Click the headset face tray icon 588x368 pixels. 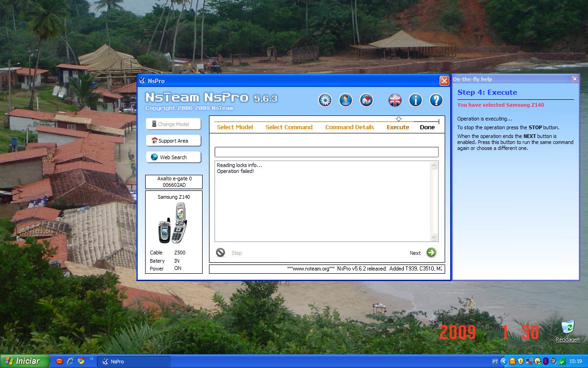pos(537,362)
